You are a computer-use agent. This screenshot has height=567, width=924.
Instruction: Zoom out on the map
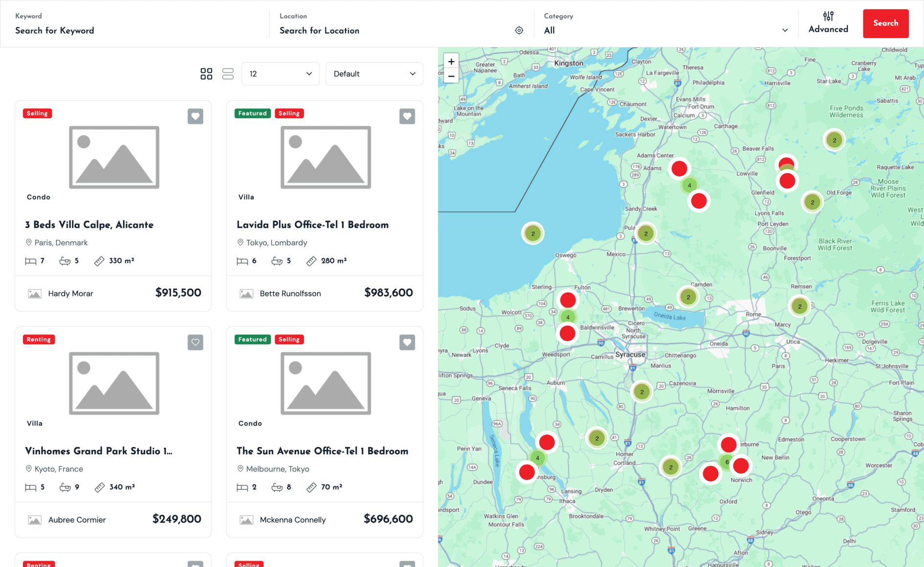tap(451, 76)
